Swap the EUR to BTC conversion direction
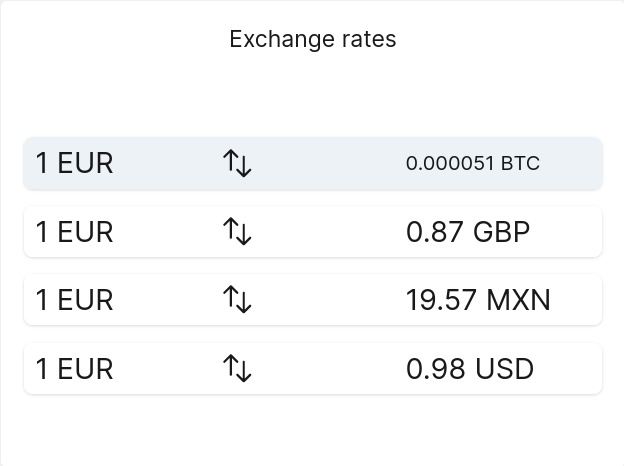The height and width of the screenshot is (466, 624). coord(237,163)
